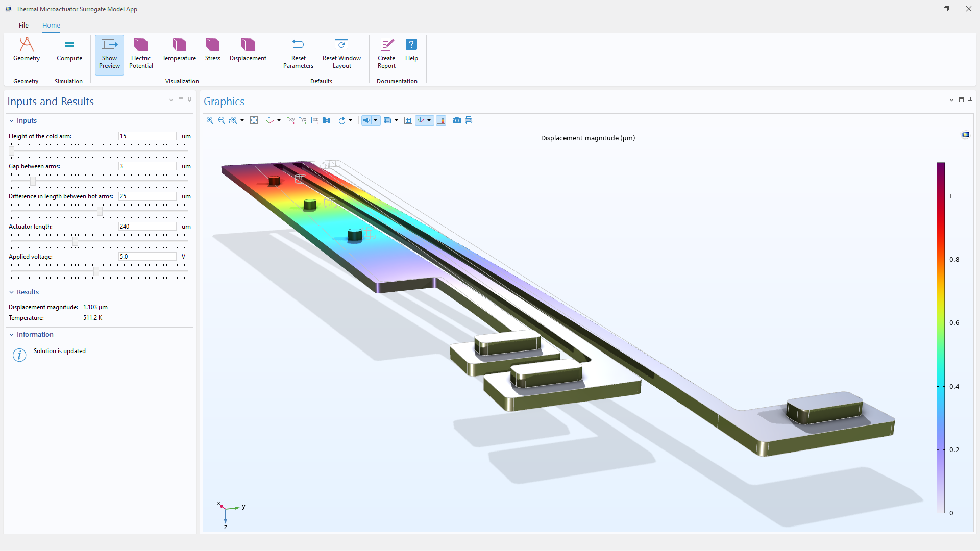Image resolution: width=980 pixels, height=551 pixels.
Task: Collapse the Results section
Action: (11, 292)
